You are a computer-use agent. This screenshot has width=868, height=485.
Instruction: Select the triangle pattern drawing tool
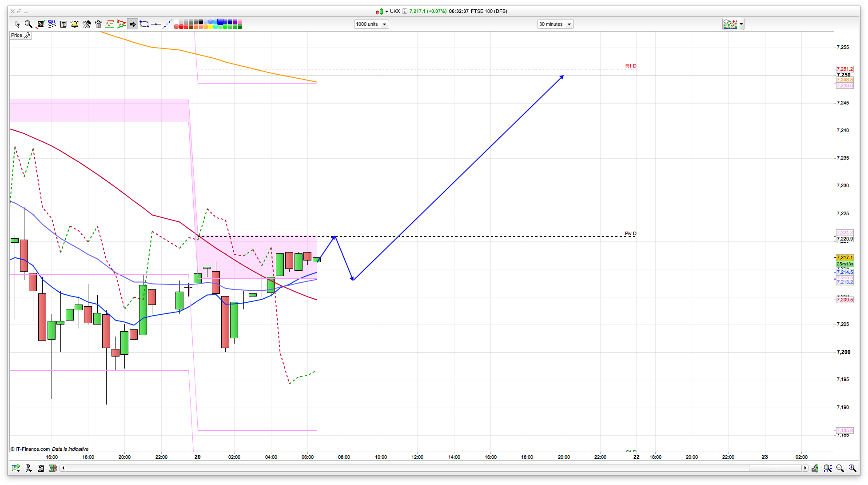click(121, 24)
